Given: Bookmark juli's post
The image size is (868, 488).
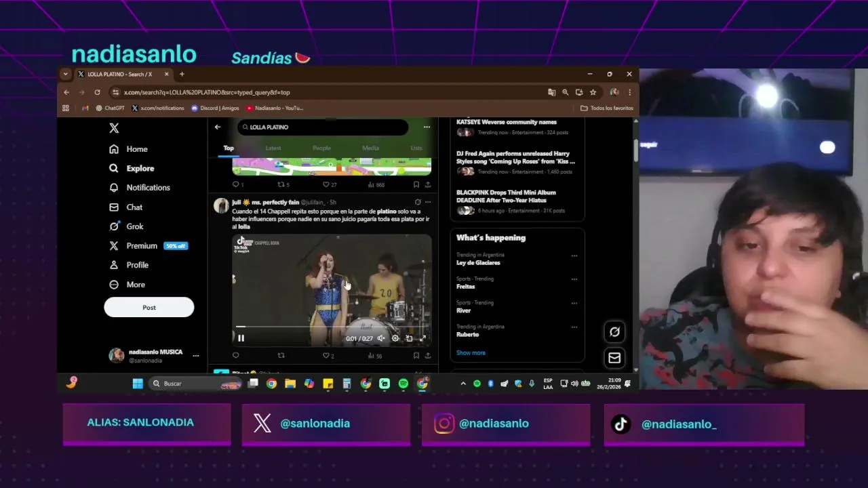Looking at the screenshot, I should pyautogui.click(x=416, y=355).
